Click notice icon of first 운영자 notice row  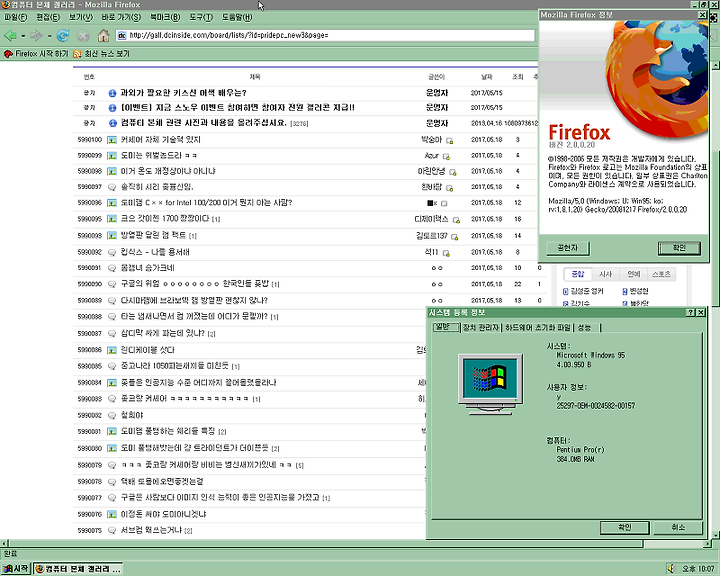[x=112, y=93]
